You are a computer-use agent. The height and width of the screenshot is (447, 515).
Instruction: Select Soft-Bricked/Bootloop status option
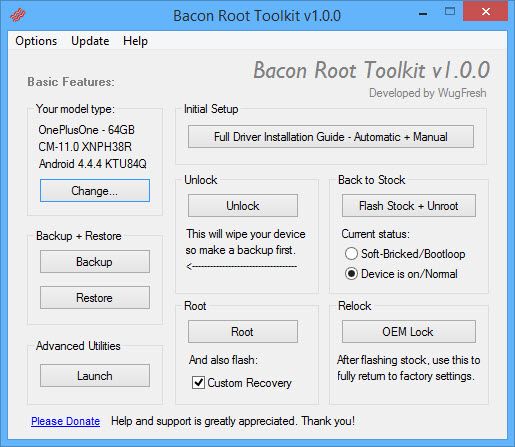click(x=351, y=254)
